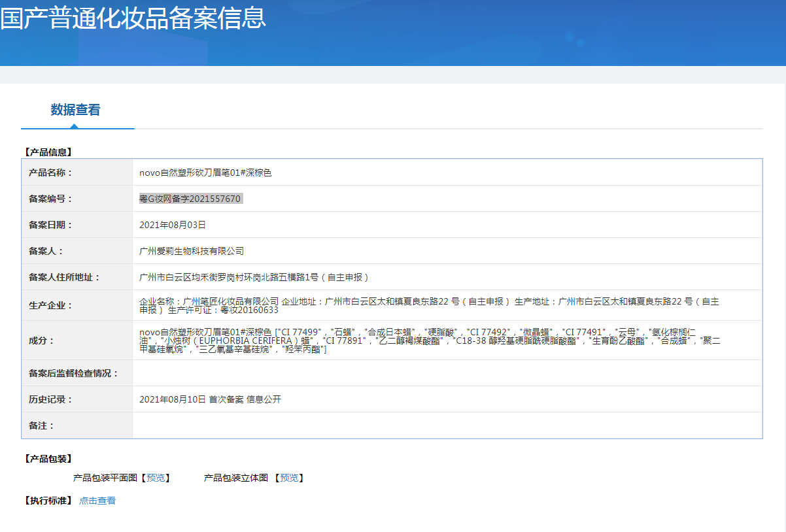Image resolution: width=786 pixels, height=532 pixels.
Task: Click the 产品包装立体图 label
Action: coord(236,478)
